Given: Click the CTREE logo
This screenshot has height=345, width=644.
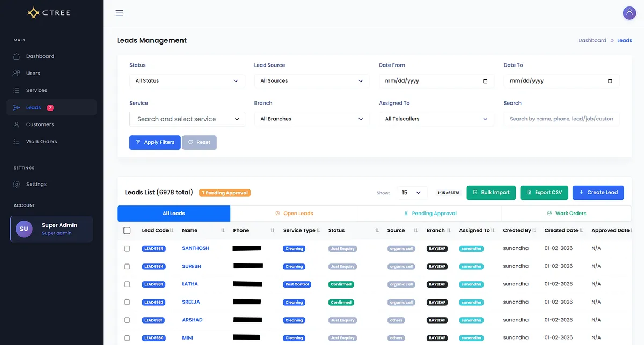Looking at the screenshot, I should point(49,12).
